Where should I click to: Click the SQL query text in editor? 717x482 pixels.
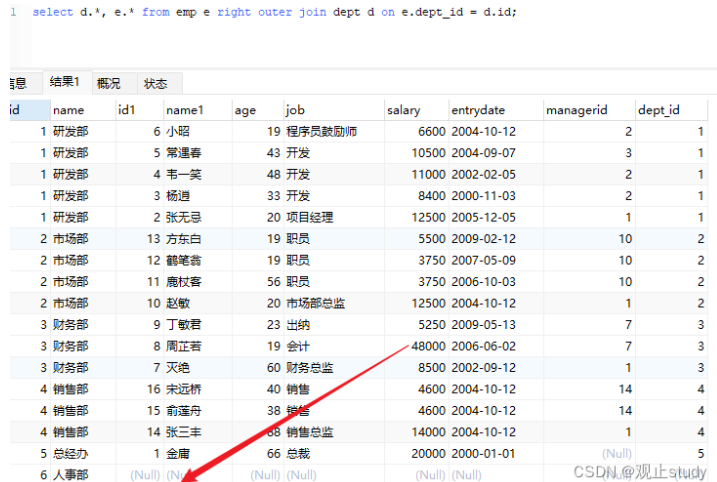274,12
